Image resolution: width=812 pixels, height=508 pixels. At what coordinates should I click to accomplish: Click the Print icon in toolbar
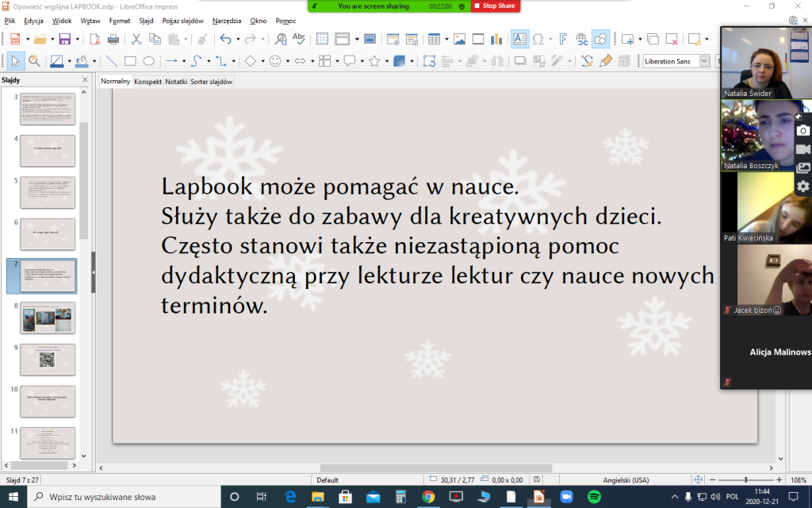113,39
